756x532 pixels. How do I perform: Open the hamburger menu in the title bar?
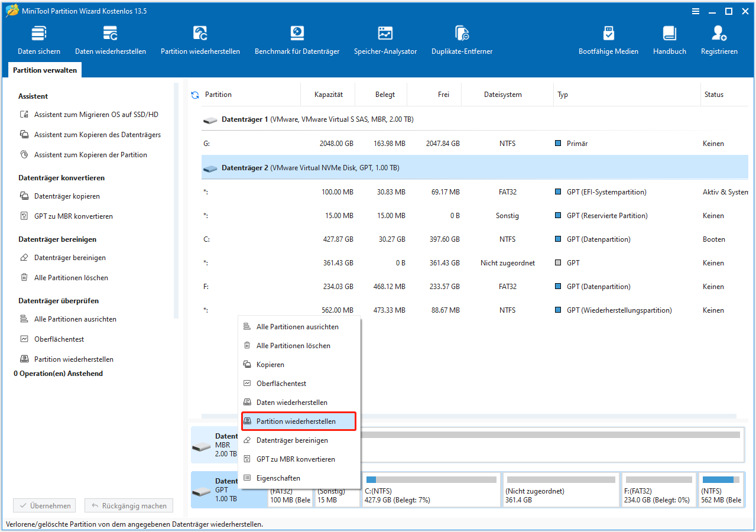coord(695,11)
